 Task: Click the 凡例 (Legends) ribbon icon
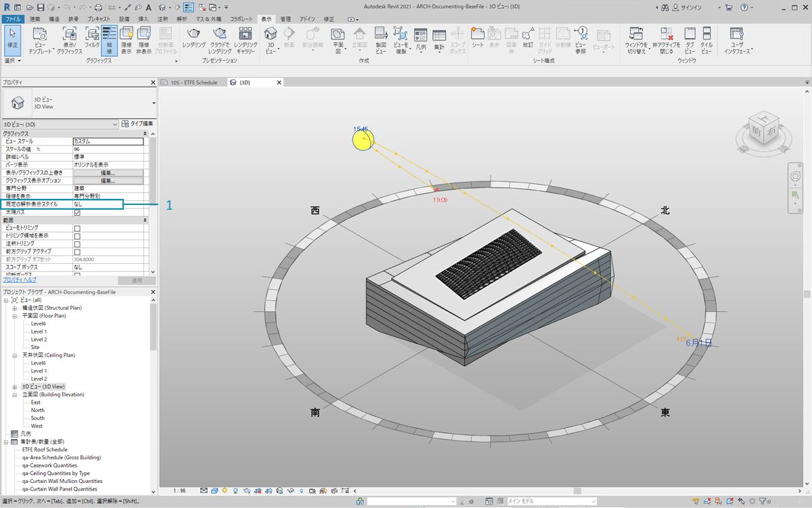[x=421, y=40]
